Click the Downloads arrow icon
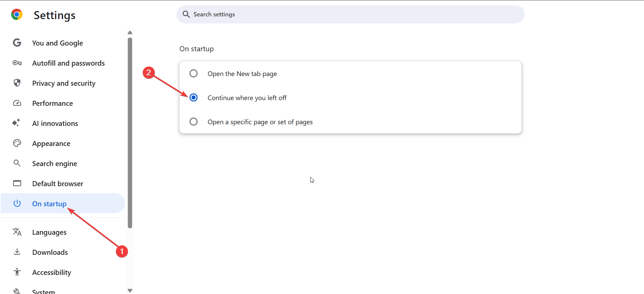This screenshot has height=294, width=644. point(17,252)
